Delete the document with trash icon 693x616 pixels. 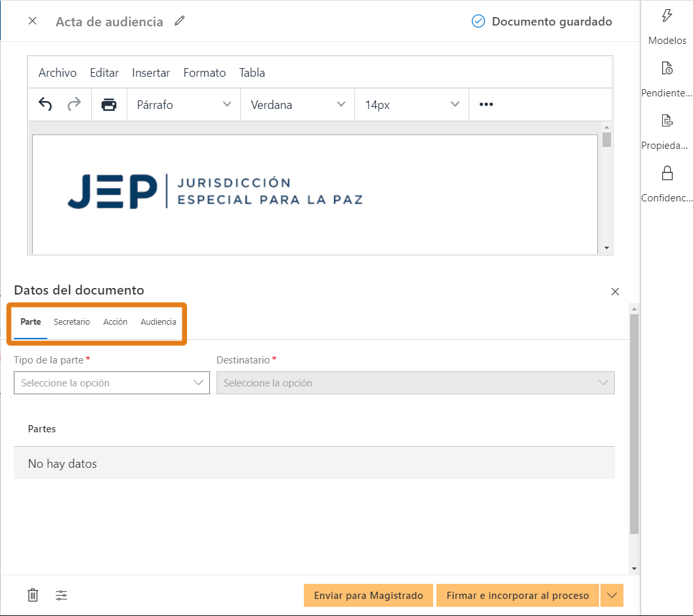point(33,595)
